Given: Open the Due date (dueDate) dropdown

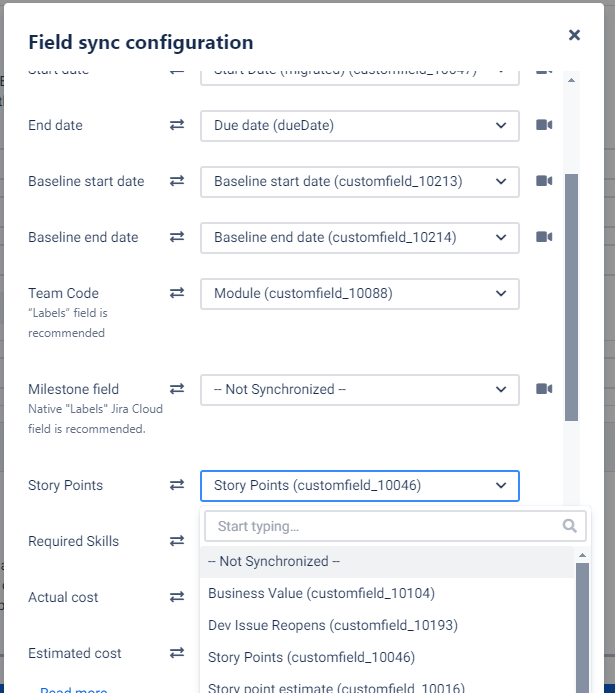Looking at the screenshot, I should 360,125.
